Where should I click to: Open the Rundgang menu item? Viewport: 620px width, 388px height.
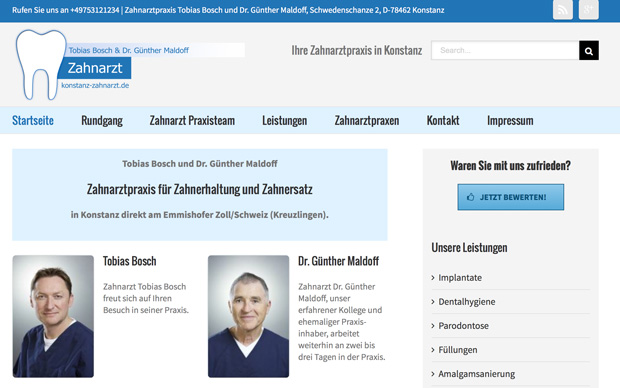tap(102, 120)
